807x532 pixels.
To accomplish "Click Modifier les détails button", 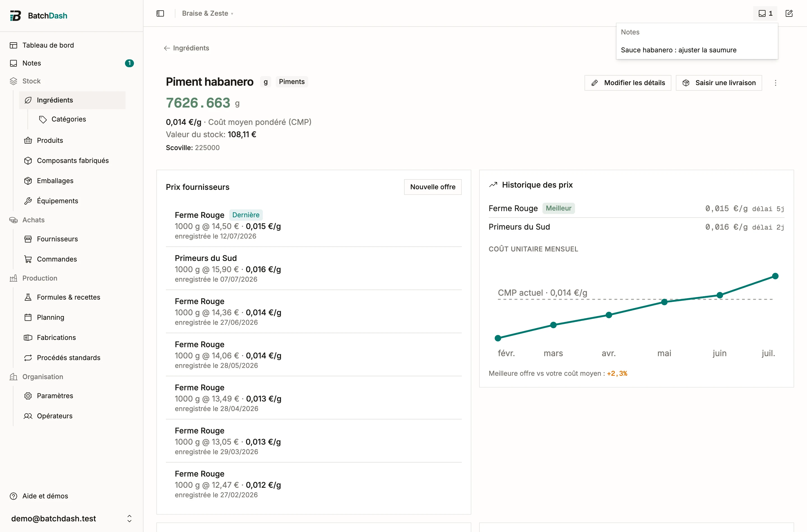I will 628,83.
